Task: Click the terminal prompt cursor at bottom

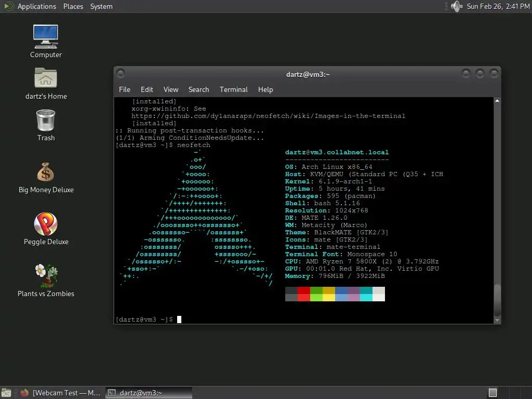Action: click(x=179, y=320)
